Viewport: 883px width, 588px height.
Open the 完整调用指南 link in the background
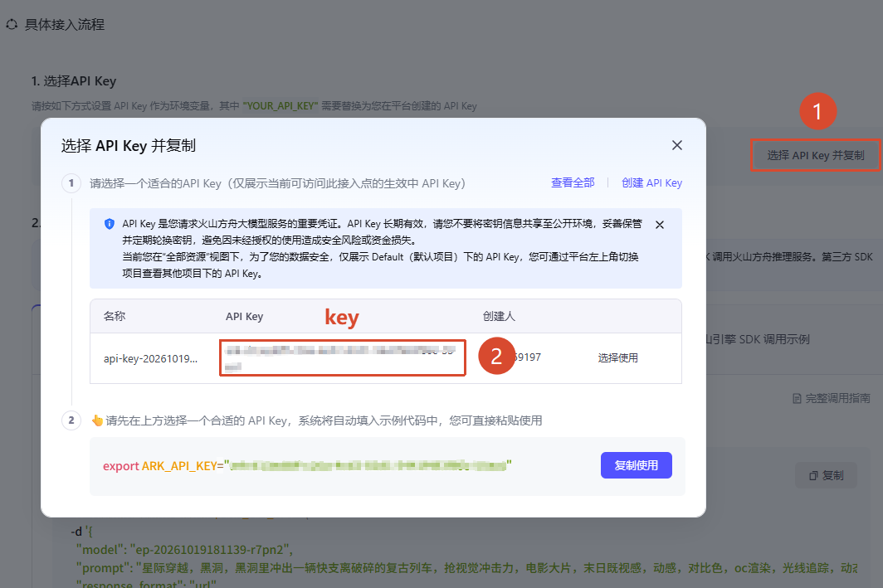[x=837, y=398]
